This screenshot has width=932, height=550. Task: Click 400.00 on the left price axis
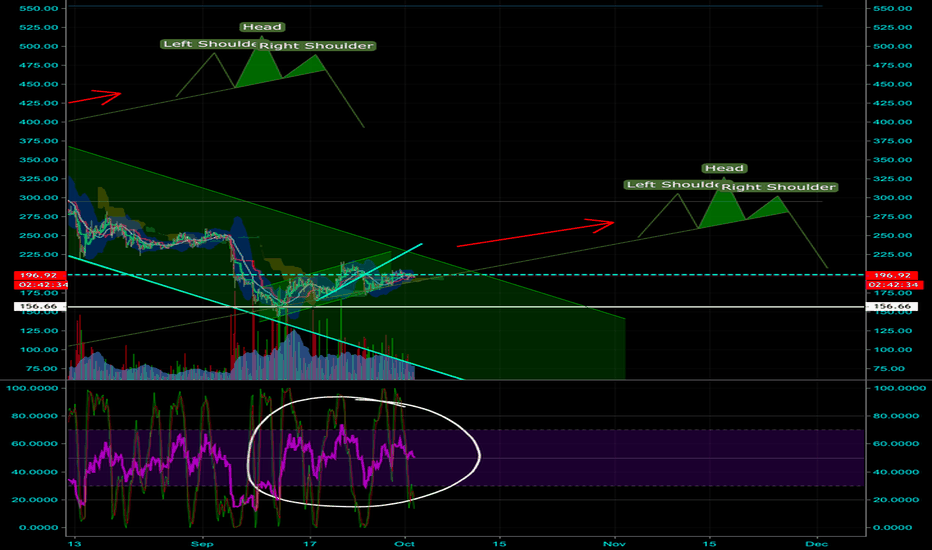tap(39, 122)
